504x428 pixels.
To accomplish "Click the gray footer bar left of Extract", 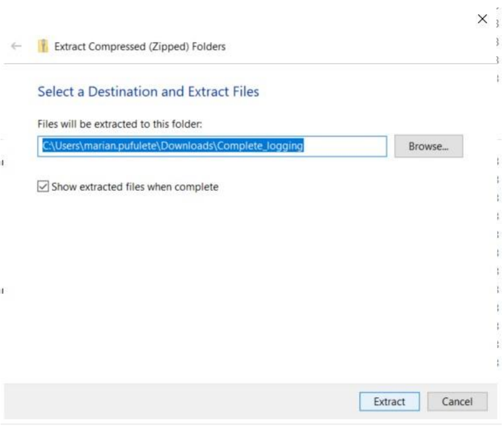I will [x=172, y=402].
